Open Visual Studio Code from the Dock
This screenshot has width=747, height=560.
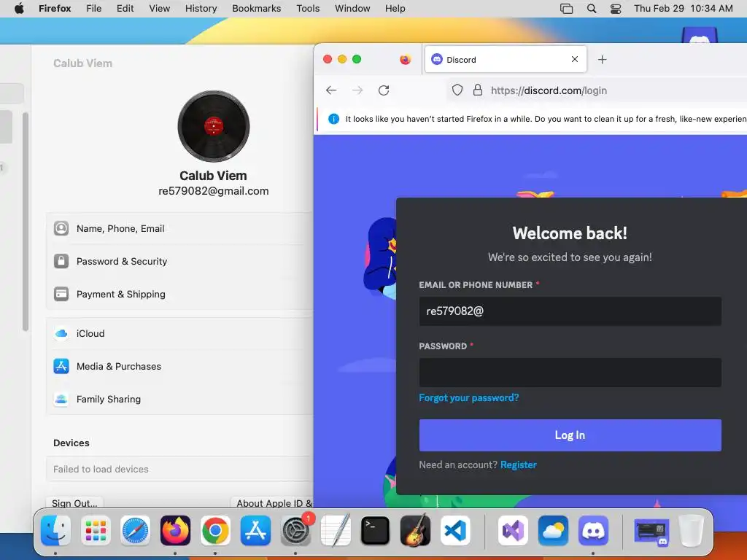[x=455, y=531]
